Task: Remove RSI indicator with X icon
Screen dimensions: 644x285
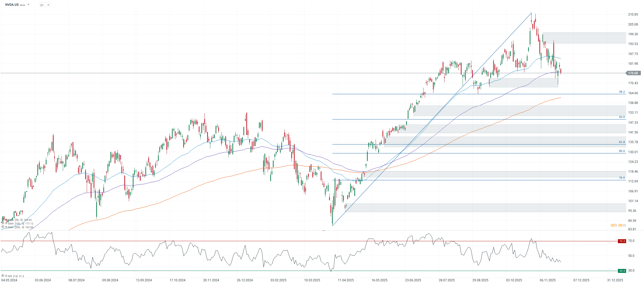Action: pyautogui.click(x=6, y=276)
